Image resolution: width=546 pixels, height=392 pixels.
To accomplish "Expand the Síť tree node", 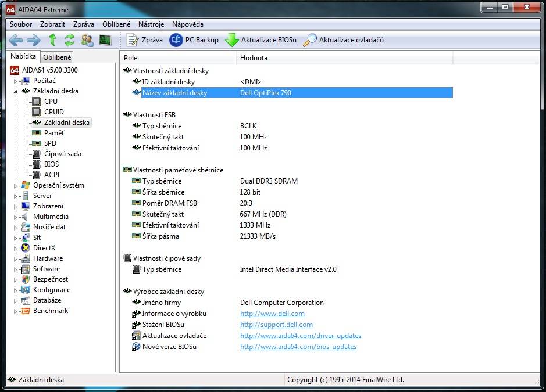I will 15,238.
